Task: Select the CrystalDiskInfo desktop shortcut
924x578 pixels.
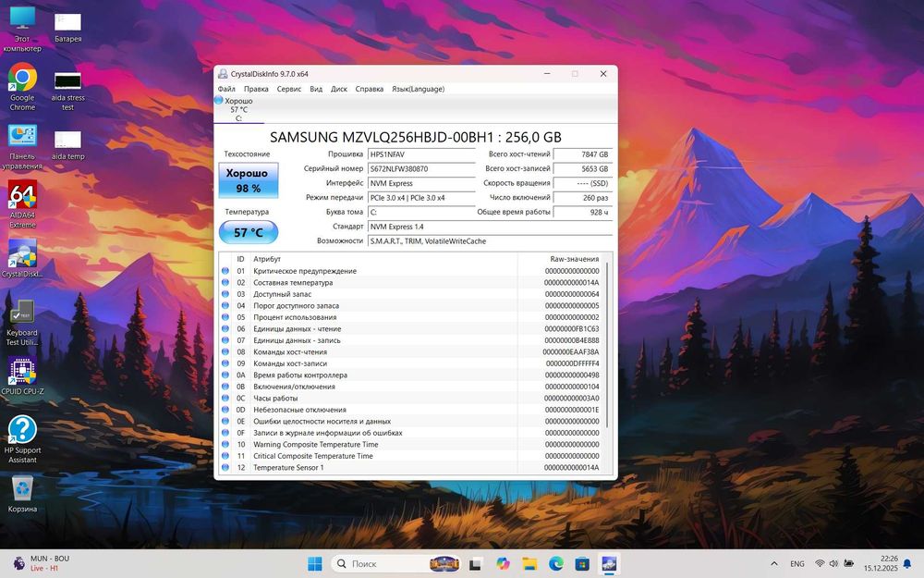Action: tap(22, 258)
